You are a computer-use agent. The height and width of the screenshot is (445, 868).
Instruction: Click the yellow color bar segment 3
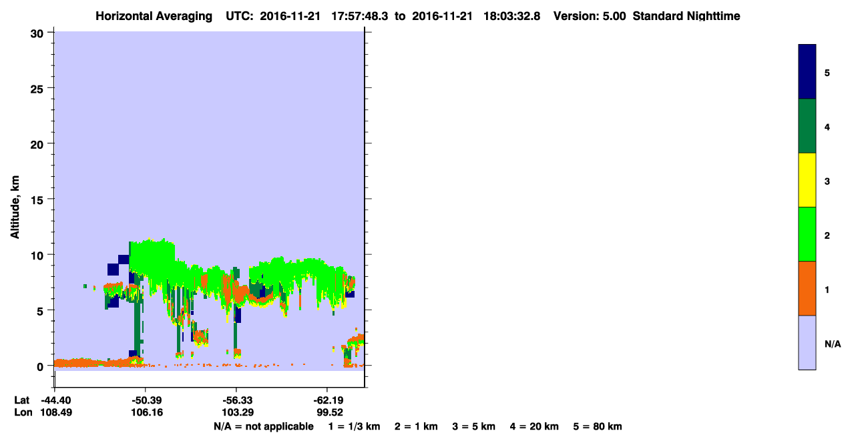807,180
